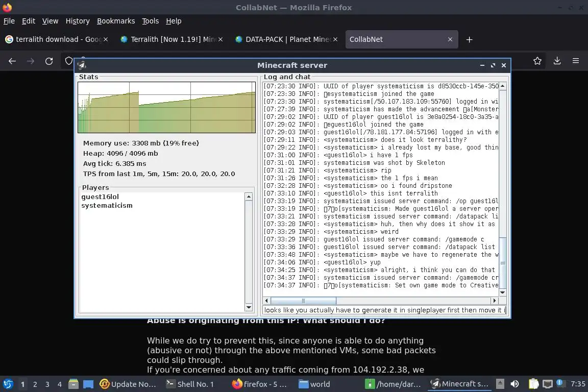Switch to workspace 2
Image resolution: width=588 pixels, height=392 pixels.
(35, 384)
